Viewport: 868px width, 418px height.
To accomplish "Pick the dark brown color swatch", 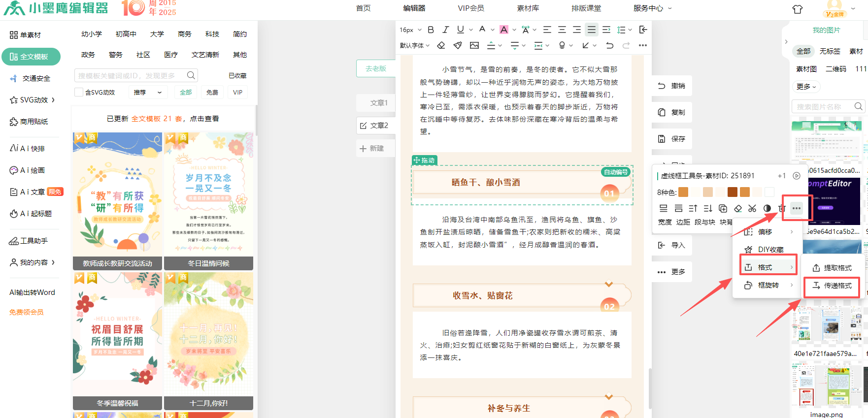I will pyautogui.click(x=733, y=192).
